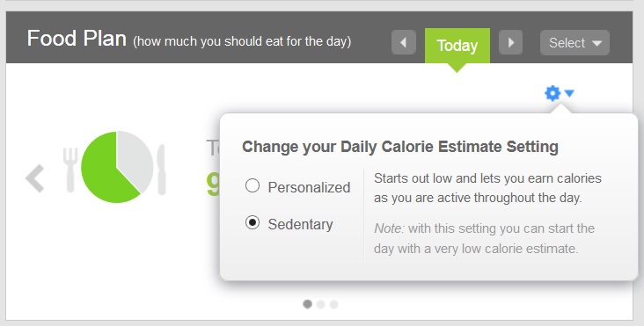Click the down arrow inside Select button
644x326 pixels.
[597, 43]
